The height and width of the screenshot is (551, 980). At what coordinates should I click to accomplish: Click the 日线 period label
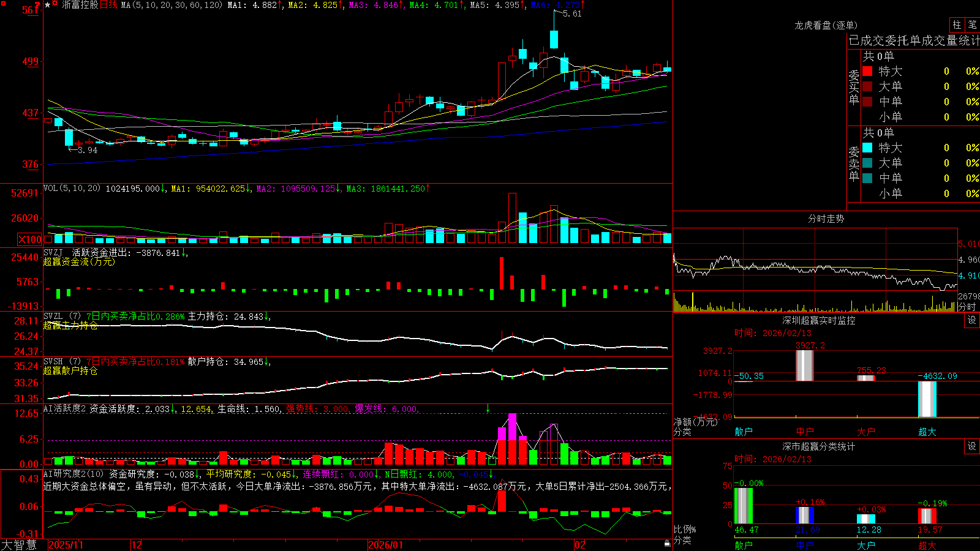click(x=108, y=5)
